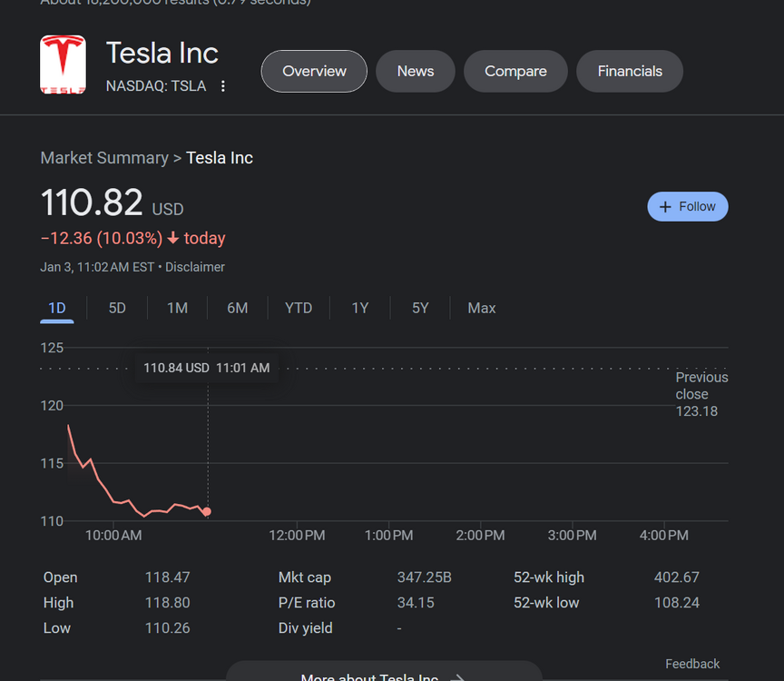
Task: Select the Overview tab
Action: [x=314, y=72]
